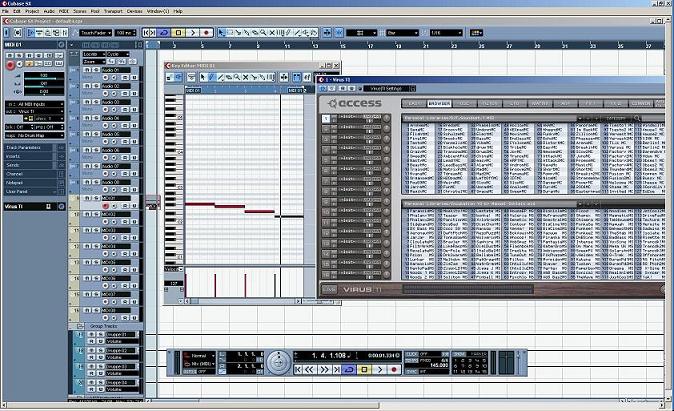Disable record on the selected MIDI 01 track

(106, 206)
